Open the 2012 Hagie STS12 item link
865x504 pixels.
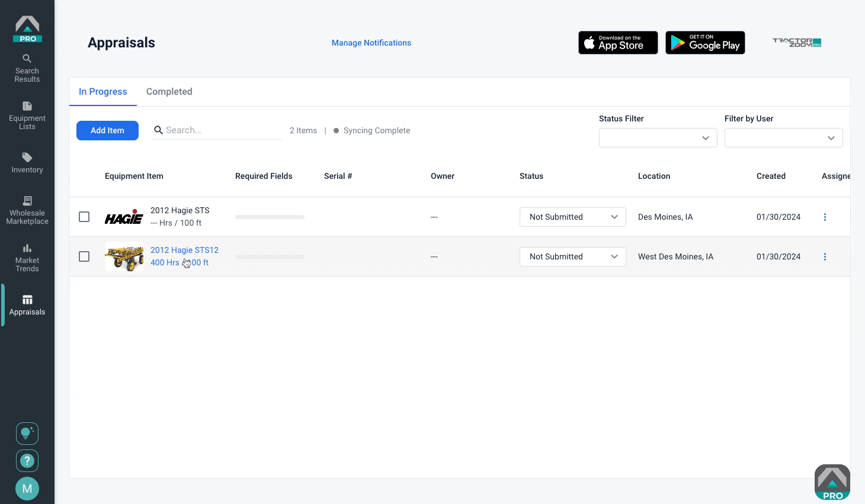pos(184,250)
